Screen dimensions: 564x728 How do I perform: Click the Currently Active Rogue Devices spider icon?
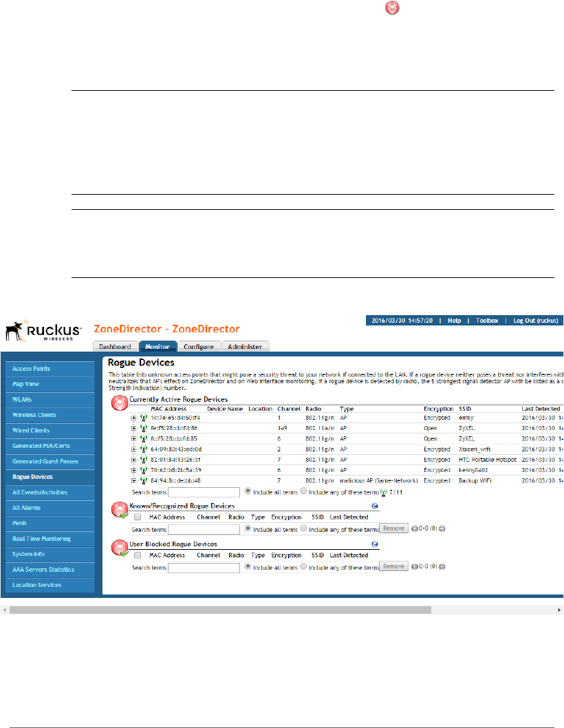[x=120, y=403]
